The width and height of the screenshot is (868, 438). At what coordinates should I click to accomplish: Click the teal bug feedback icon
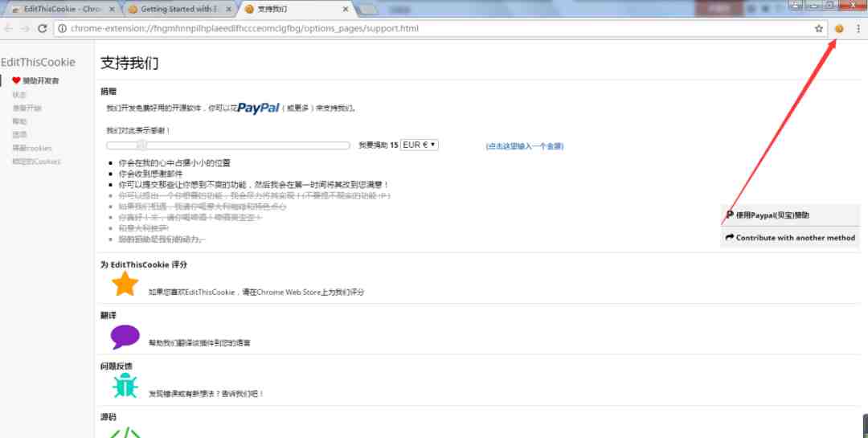pyautogui.click(x=125, y=386)
